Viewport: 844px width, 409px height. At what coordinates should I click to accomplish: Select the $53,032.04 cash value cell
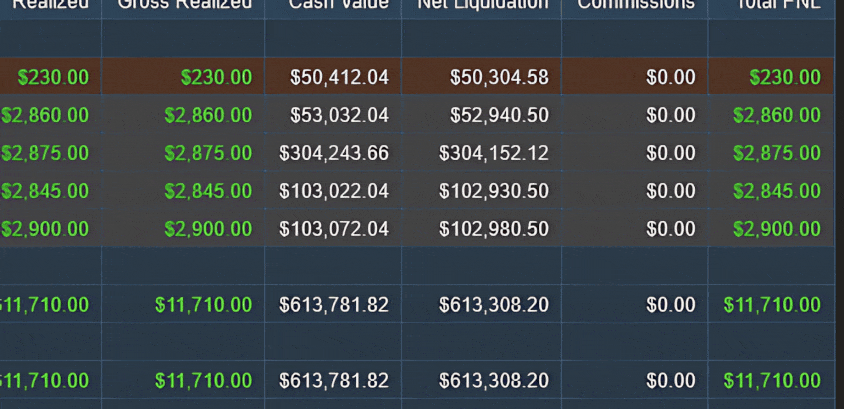[338, 115]
